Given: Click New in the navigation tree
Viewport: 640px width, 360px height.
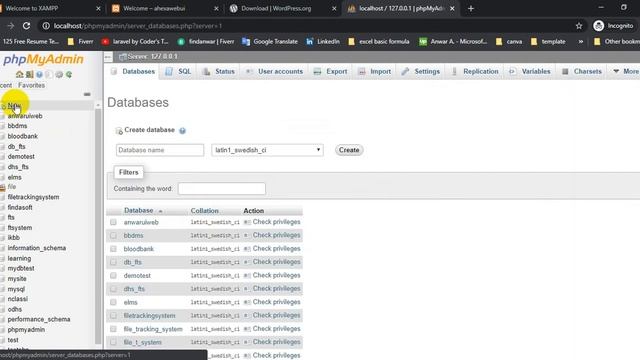Looking at the screenshot, I should coord(14,105).
